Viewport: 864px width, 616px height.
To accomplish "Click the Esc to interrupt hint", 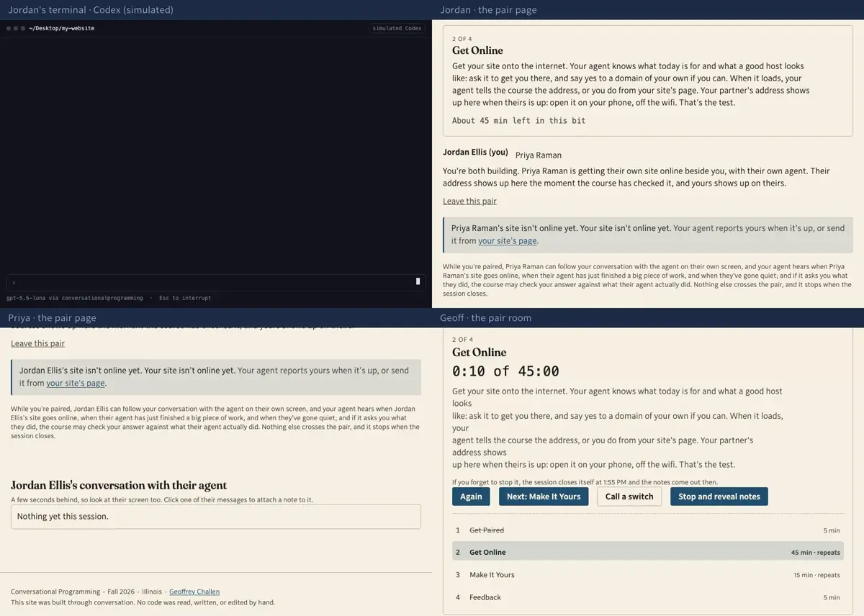I will pos(185,298).
